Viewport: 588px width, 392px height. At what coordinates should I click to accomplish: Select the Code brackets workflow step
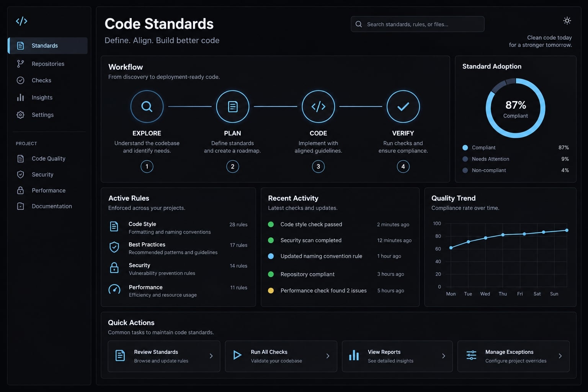[x=318, y=106]
